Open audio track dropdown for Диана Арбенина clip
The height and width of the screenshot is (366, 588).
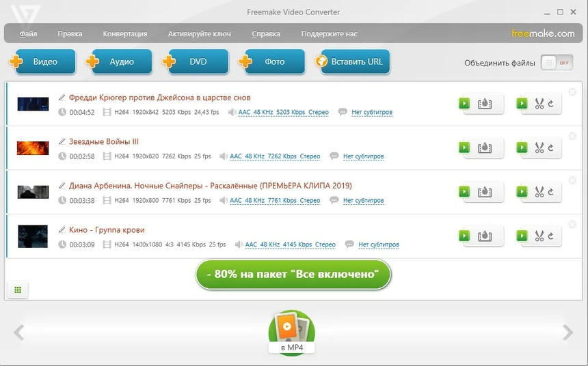(x=275, y=201)
